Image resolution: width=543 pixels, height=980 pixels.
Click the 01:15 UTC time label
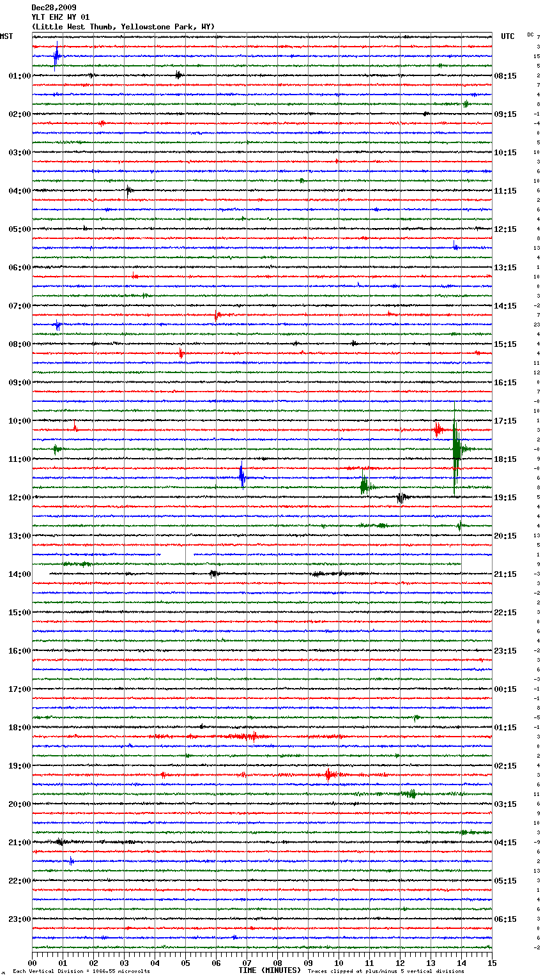(505, 728)
